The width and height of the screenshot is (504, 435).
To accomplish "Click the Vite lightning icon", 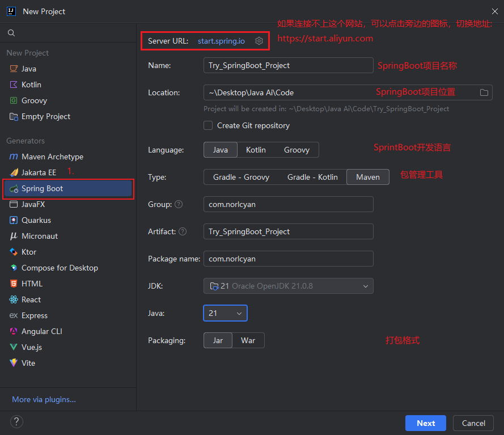I will pyautogui.click(x=14, y=363).
